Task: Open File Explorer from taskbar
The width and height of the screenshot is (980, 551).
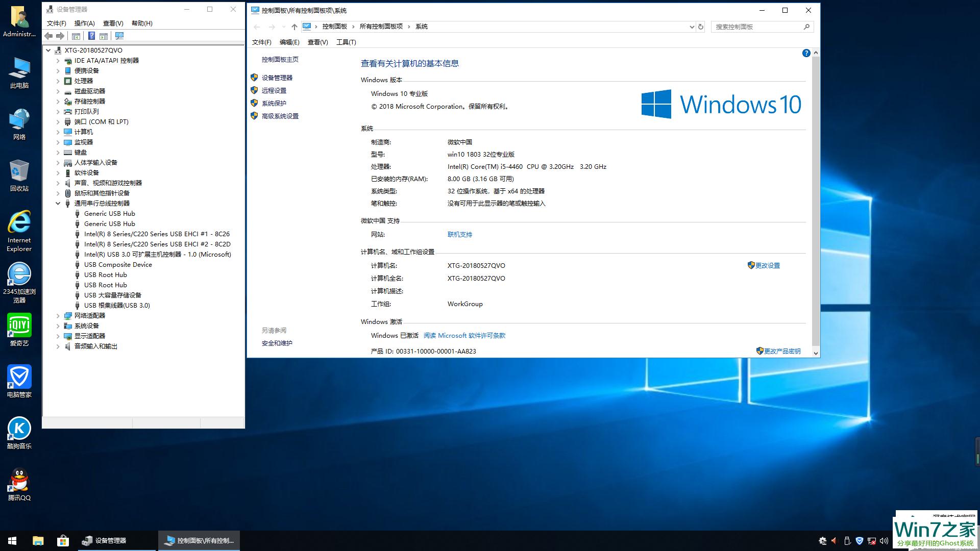Action: coord(38,541)
